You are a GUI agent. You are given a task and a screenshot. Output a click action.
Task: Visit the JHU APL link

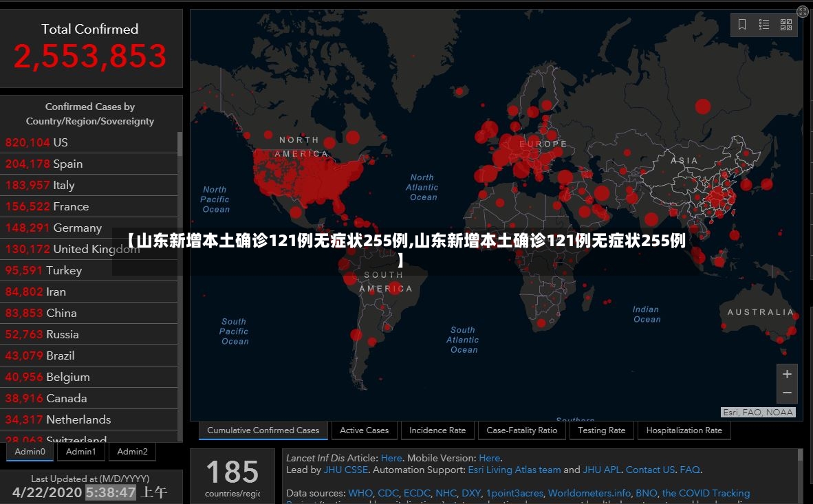coord(601,470)
